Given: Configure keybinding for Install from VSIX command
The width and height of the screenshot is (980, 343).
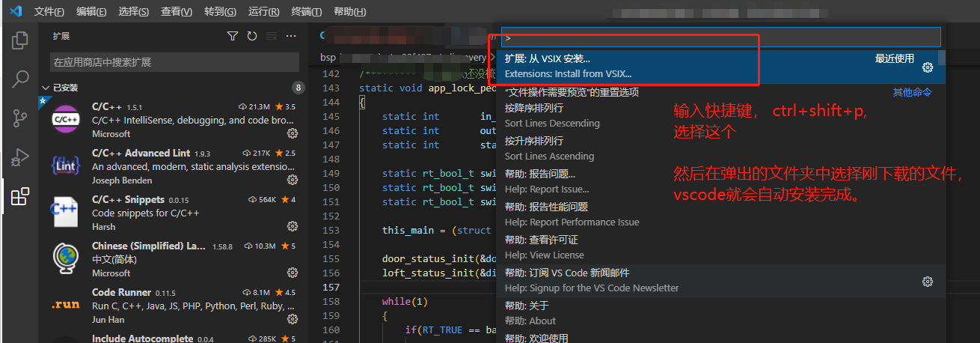Looking at the screenshot, I should coord(928,67).
